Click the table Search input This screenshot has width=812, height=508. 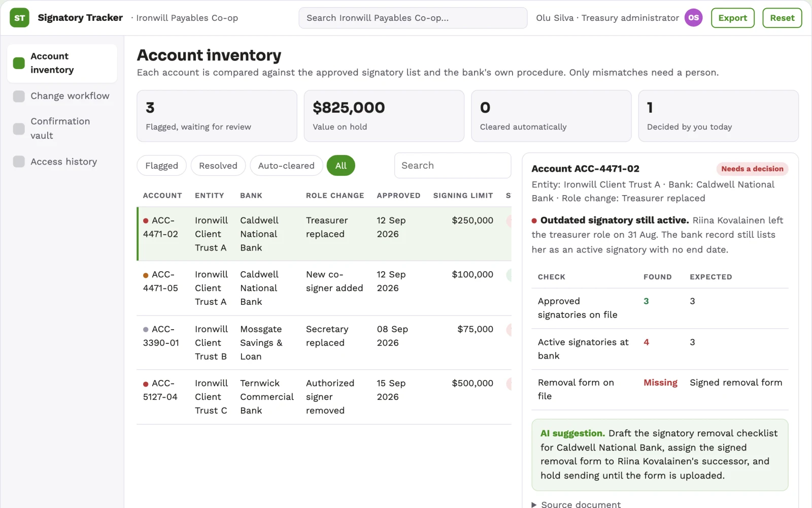coord(453,166)
